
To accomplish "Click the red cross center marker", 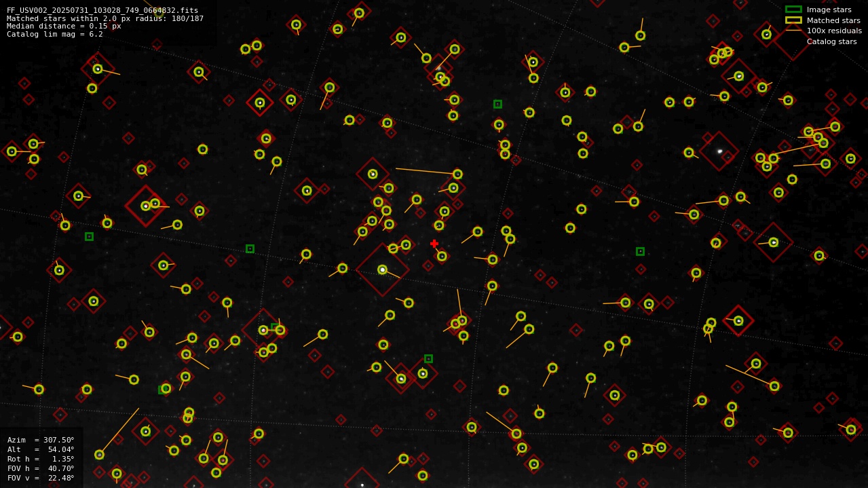I will [434, 244].
